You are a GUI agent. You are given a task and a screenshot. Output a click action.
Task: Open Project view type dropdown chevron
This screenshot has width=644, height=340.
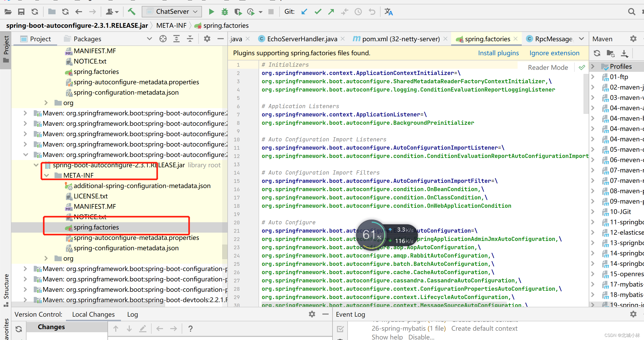(x=149, y=39)
